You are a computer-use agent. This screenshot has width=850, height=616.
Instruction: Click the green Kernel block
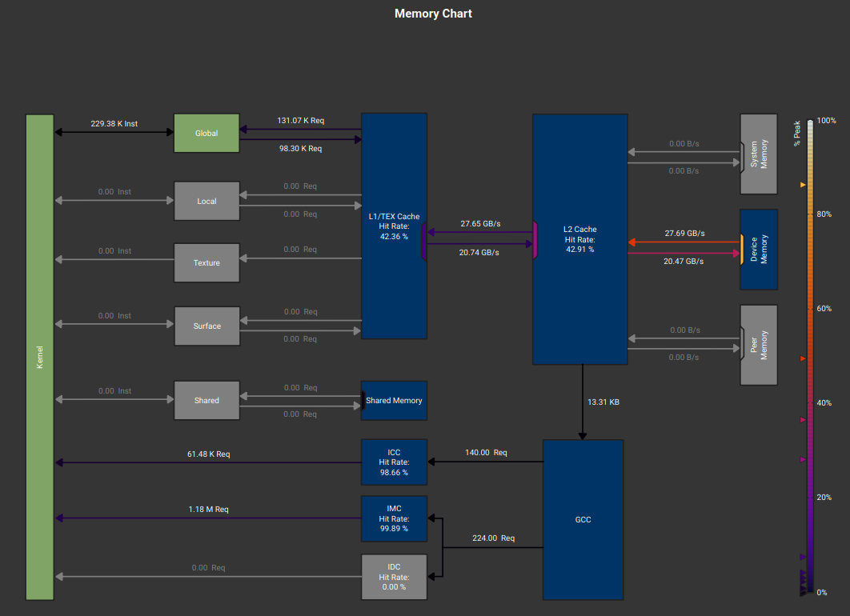coord(40,357)
